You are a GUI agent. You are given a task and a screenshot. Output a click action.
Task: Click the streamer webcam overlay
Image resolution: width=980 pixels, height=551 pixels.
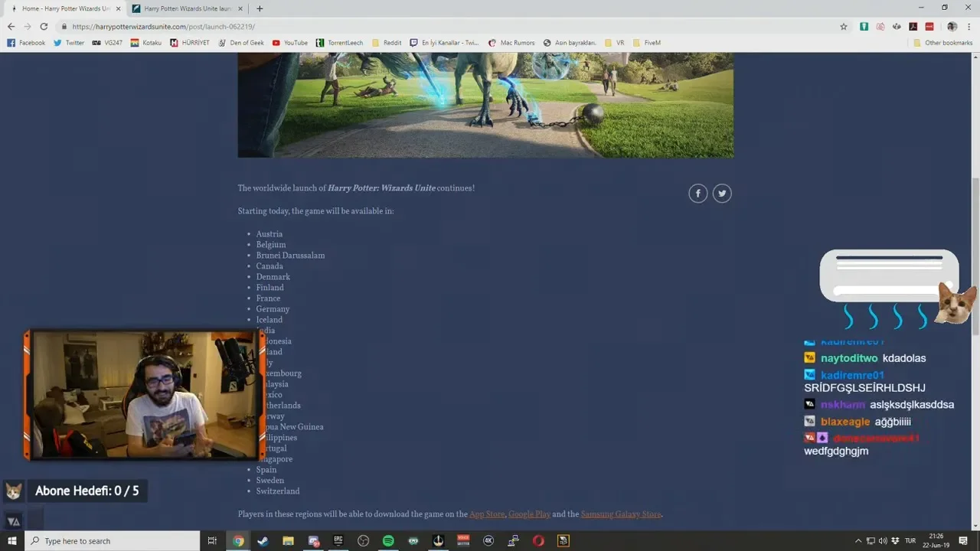[x=145, y=395]
